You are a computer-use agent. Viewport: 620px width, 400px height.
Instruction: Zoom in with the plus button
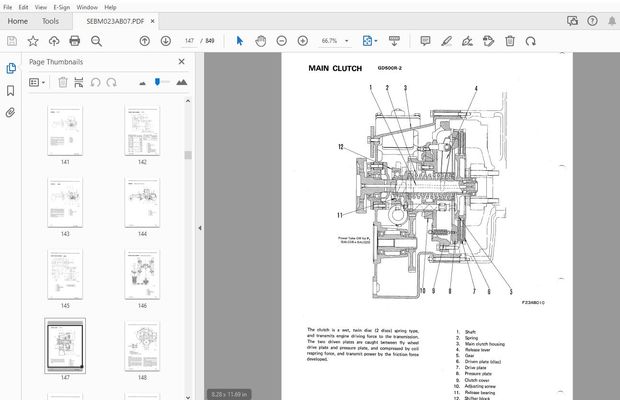[302, 41]
